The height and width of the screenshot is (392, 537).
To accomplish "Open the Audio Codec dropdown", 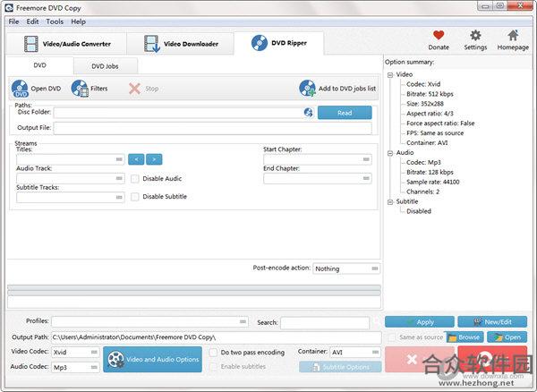I will coord(75,367).
